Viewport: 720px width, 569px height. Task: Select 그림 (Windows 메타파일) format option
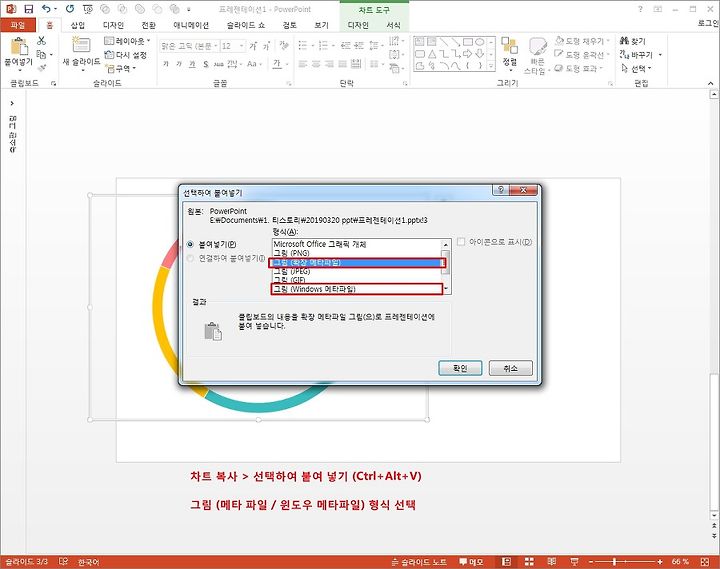(x=357, y=289)
